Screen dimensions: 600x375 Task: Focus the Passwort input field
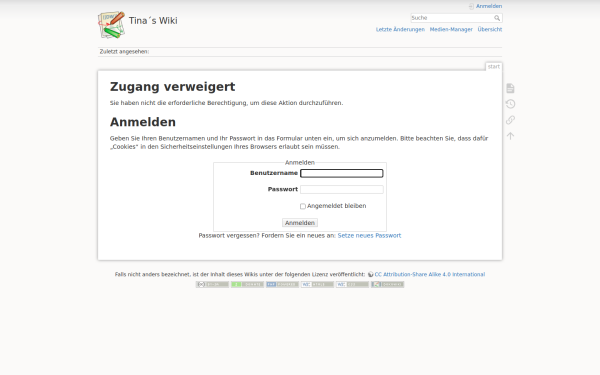(x=342, y=189)
